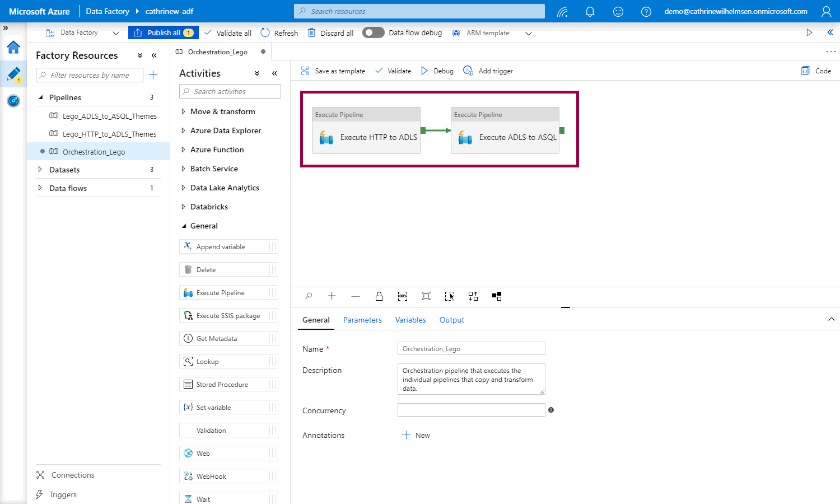This screenshot has height=504, width=840.
Task: Click the Concurrency input field
Action: pyautogui.click(x=471, y=410)
